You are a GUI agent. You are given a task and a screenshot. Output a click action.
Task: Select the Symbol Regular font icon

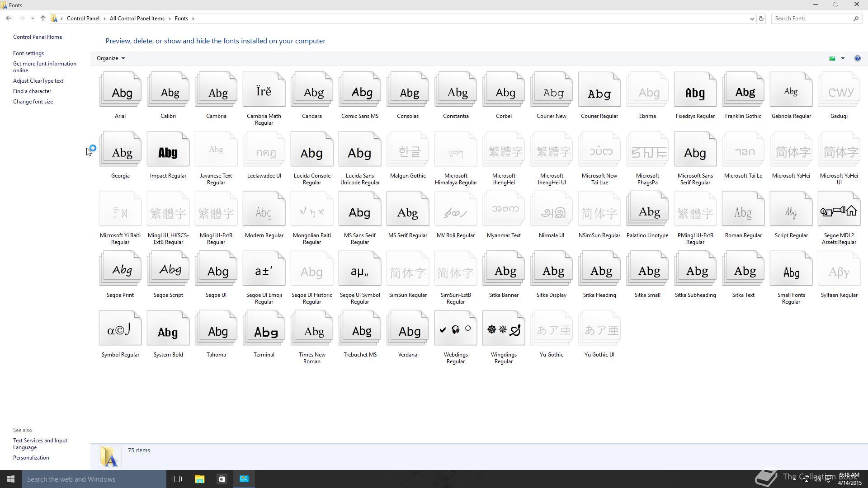(x=120, y=328)
